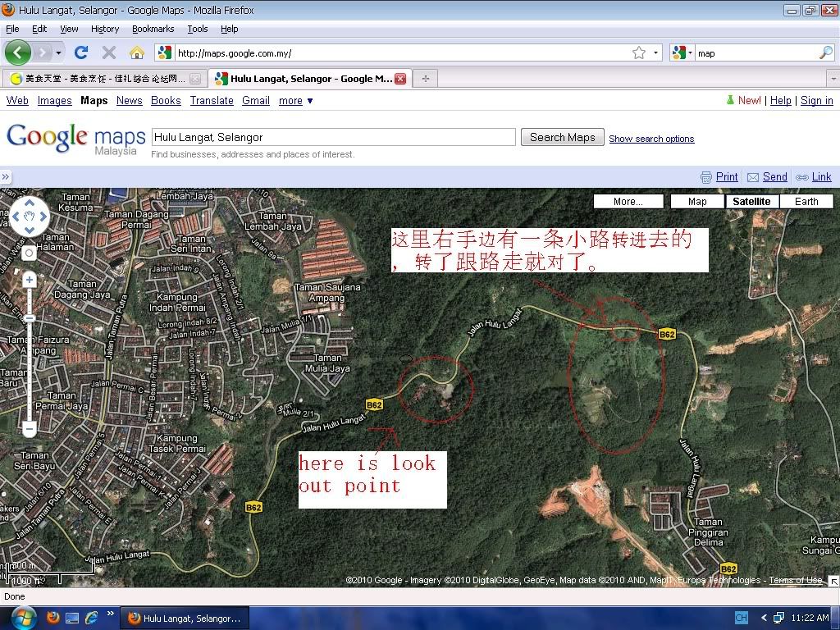Select Satellite view
840x630 pixels.
(751, 202)
